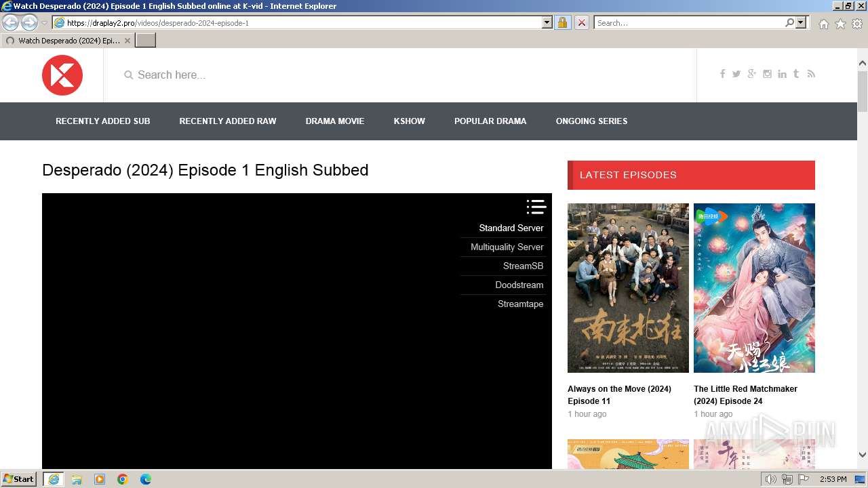Viewport: 868px width, 488px height.
Task: Click the page scrollbar up arrow
Action: 863,63
